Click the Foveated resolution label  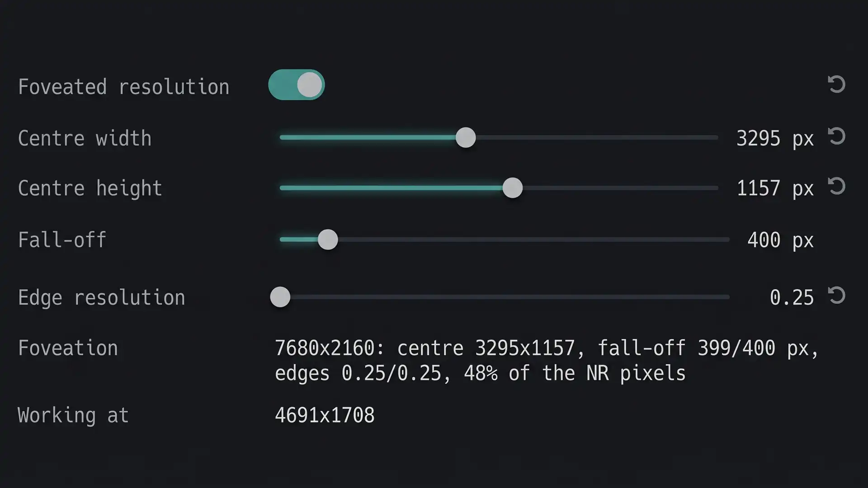123,87
